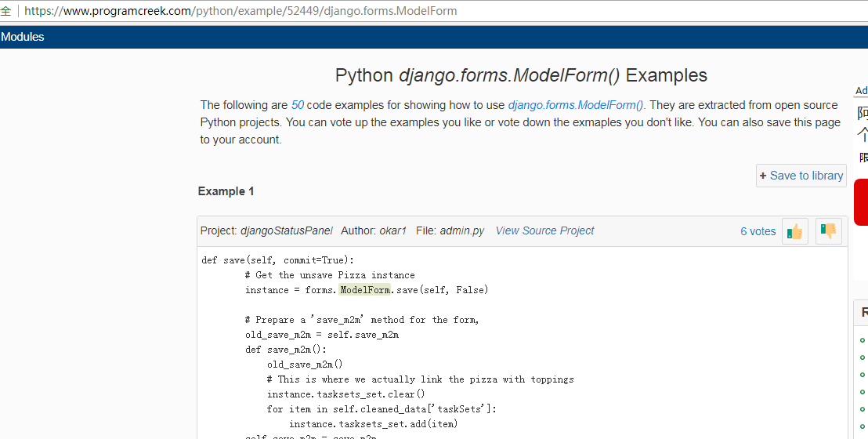
Task: Click the Save to library button
Action: [x=801, y=176]
